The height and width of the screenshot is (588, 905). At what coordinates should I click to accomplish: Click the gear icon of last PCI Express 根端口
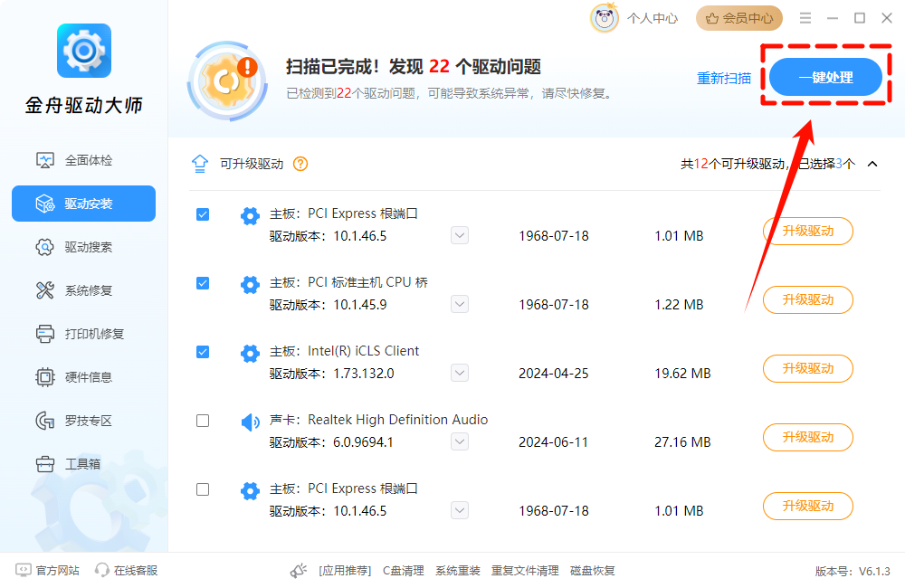point(250,491)
